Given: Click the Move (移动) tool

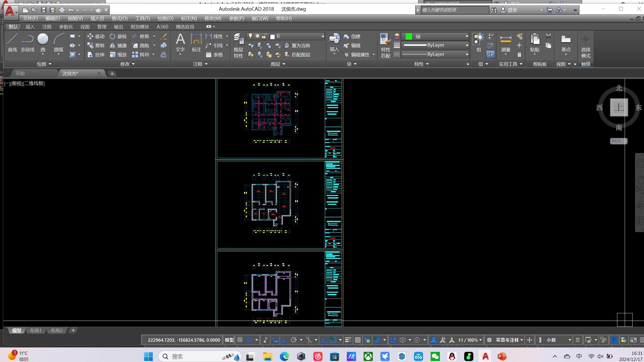Looking at the screenshot, I should coord(96,36).
